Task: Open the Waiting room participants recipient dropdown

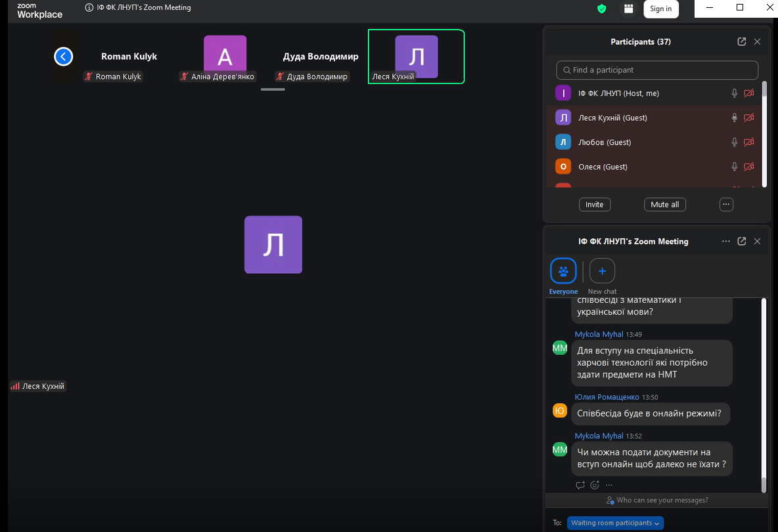Action: point(615,523)
